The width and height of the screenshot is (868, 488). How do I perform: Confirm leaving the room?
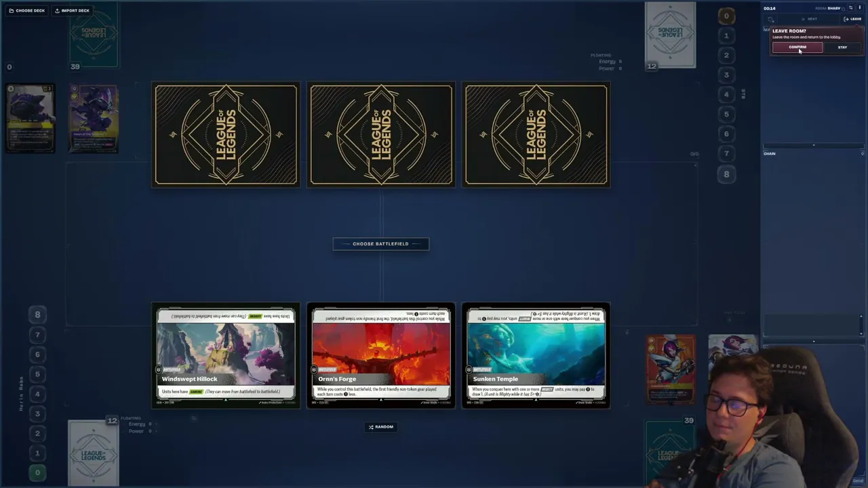pos(797,47)
